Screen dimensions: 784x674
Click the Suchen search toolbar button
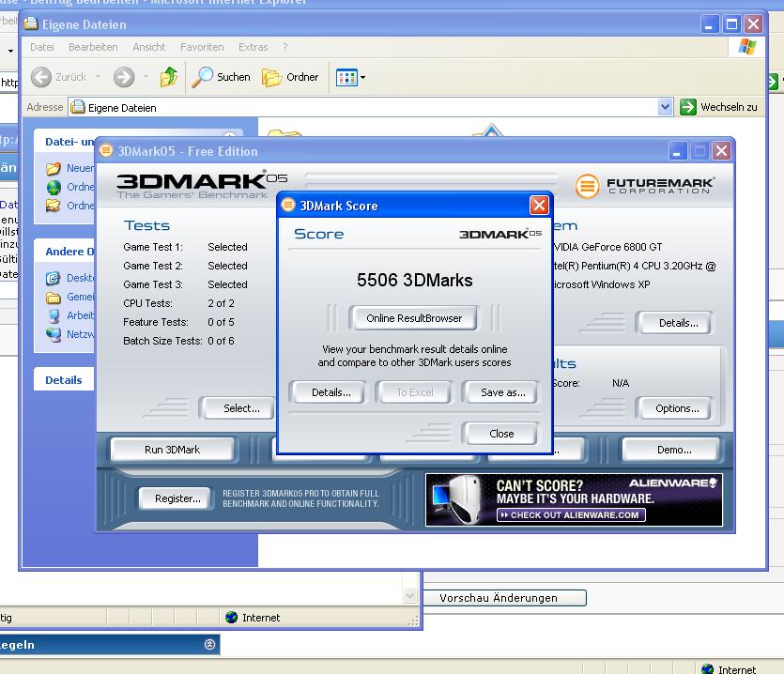[x=221, y=77]
